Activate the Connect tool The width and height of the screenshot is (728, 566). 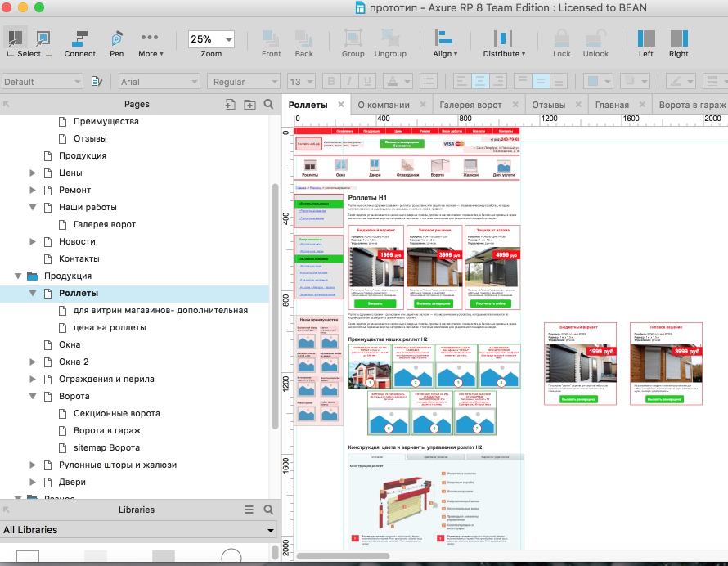(80, 44)
